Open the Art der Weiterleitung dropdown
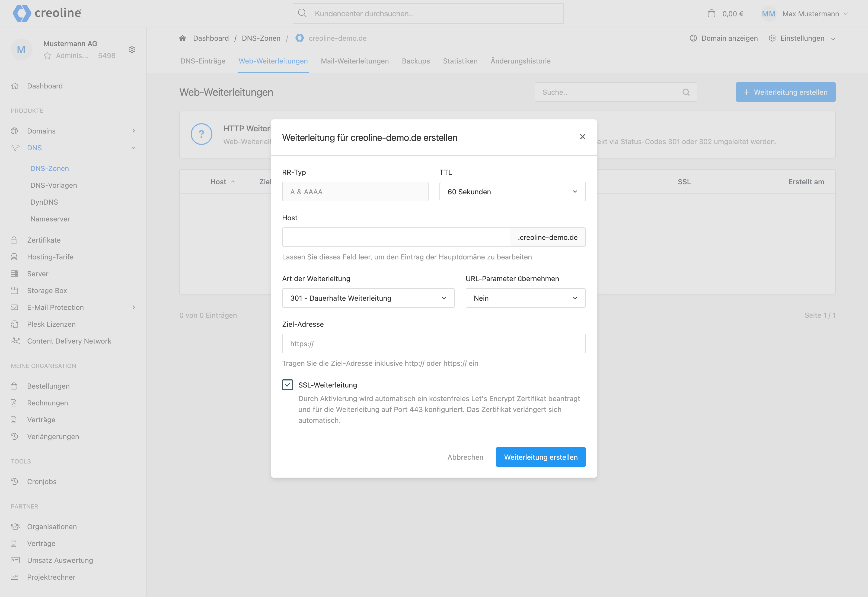Screen dimensions: 868x597 click(x=368, y=298)
